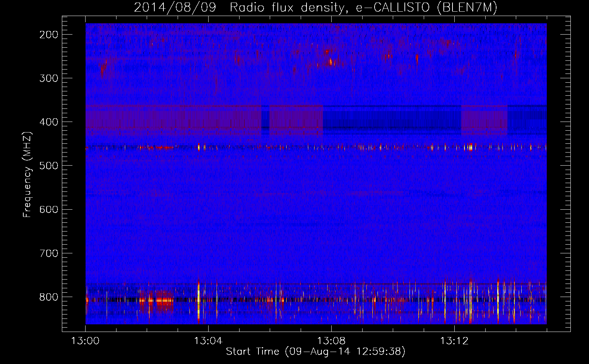Click the 800 frequency tick label
Screen dimensions: 589x364
coord(49,297)
